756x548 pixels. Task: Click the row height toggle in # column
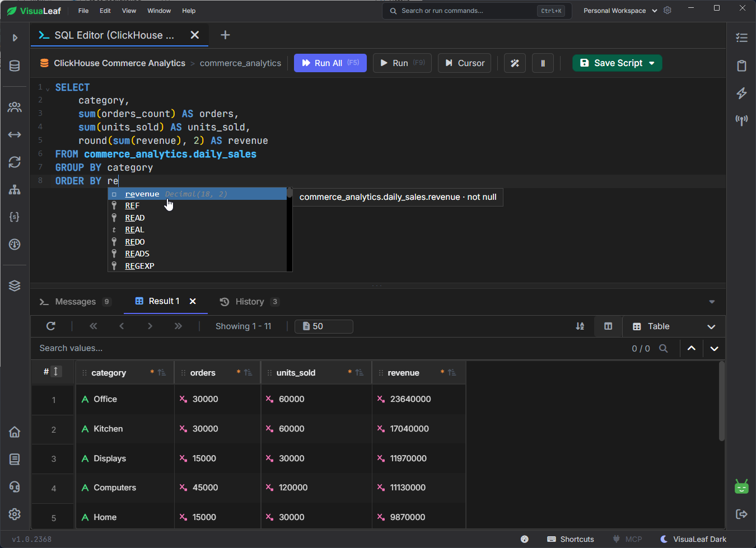pyautogui.click(x=56, y=372)
